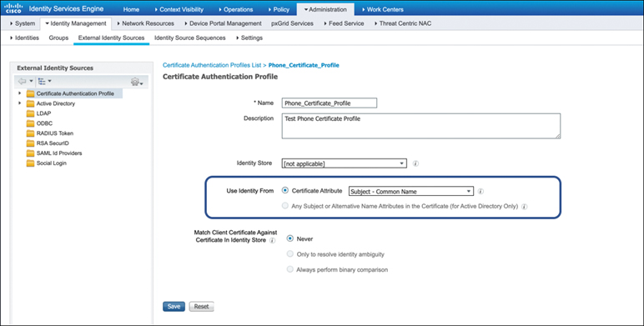
Task: Click the Certificate Authentication Profile folder icon
Action: (30, 93)
